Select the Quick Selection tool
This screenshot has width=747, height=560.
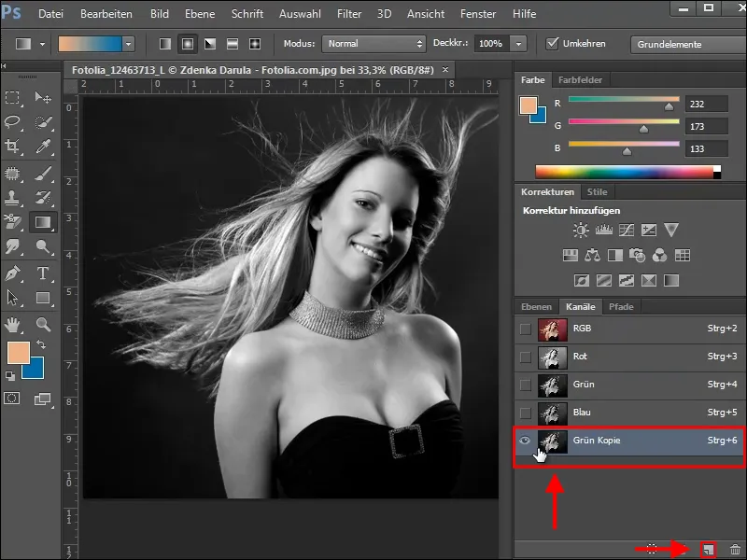coord(43,122)
